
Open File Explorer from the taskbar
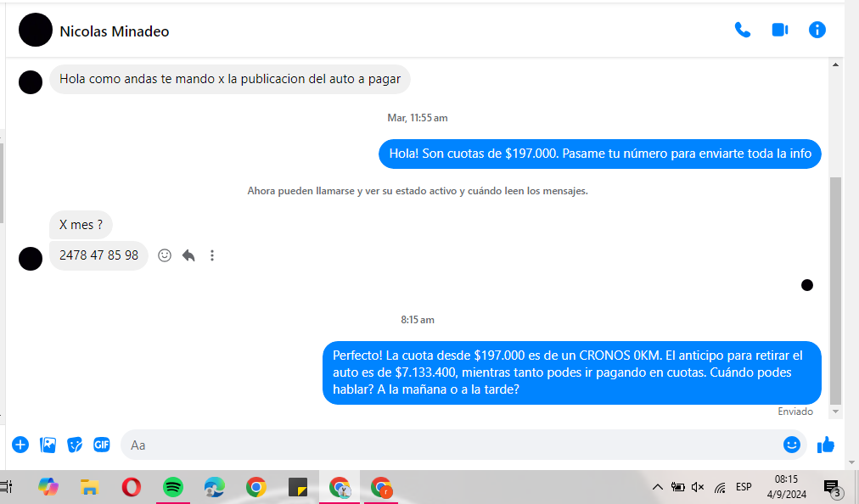[x=89, y=486]
